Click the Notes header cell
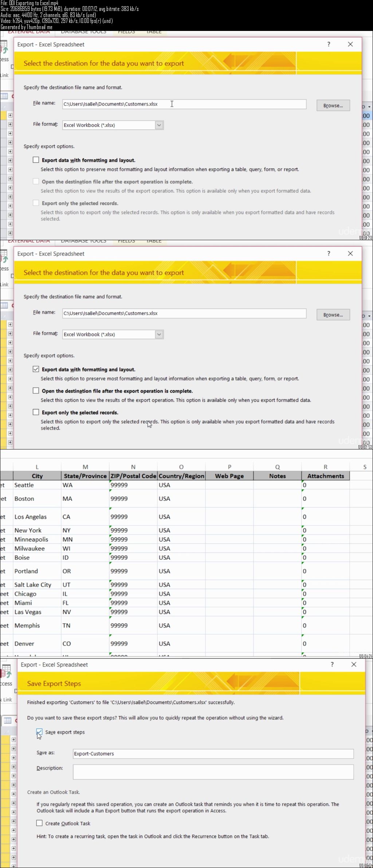Screen dimensions: 373x868 click(278, 476)
